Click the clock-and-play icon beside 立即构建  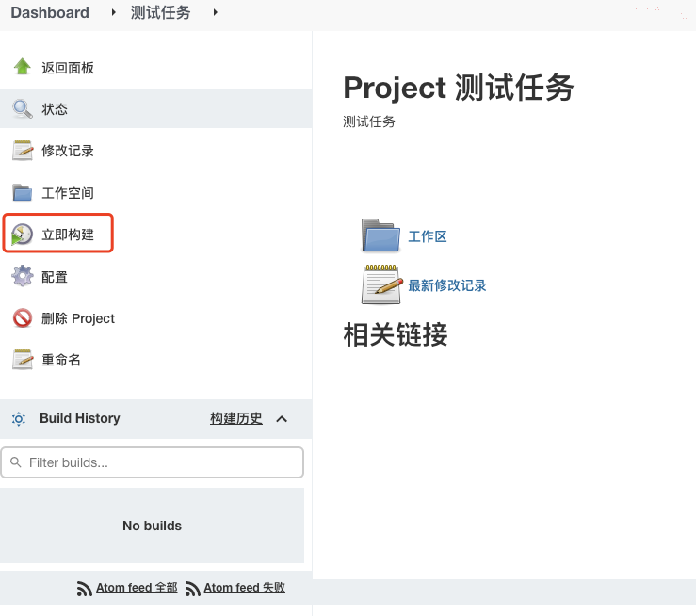tap(22, 235)
